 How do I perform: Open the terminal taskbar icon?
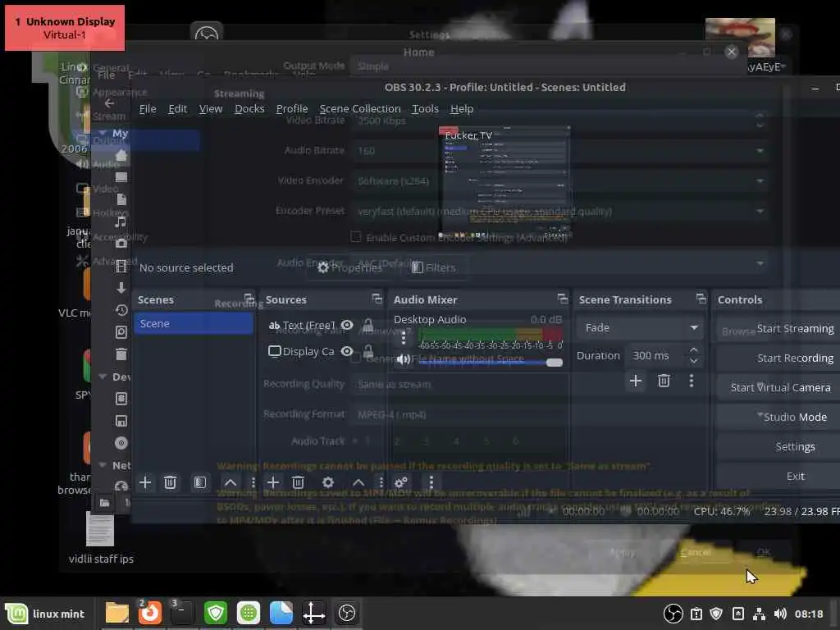tap(182, 613)
